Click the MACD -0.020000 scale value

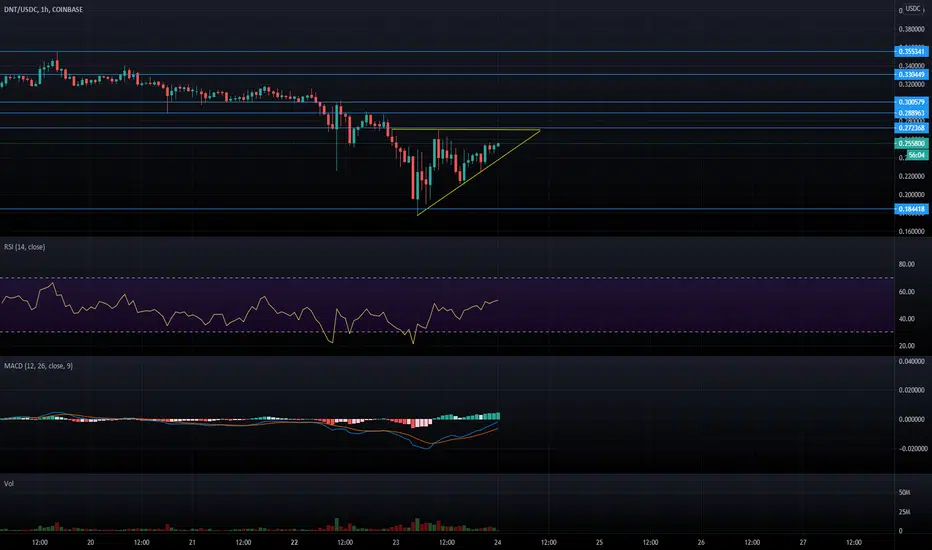pos(912,448)
